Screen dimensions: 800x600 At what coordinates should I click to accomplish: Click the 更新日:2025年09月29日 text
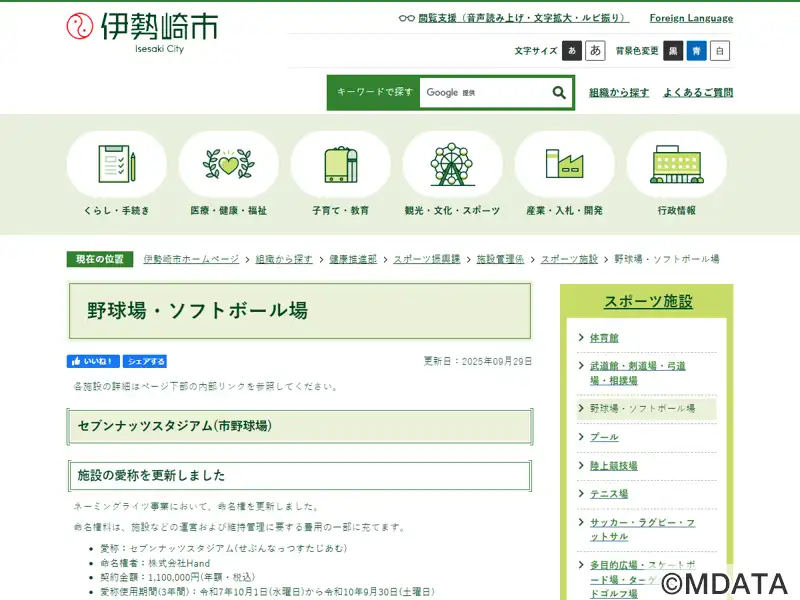[478, 361]
